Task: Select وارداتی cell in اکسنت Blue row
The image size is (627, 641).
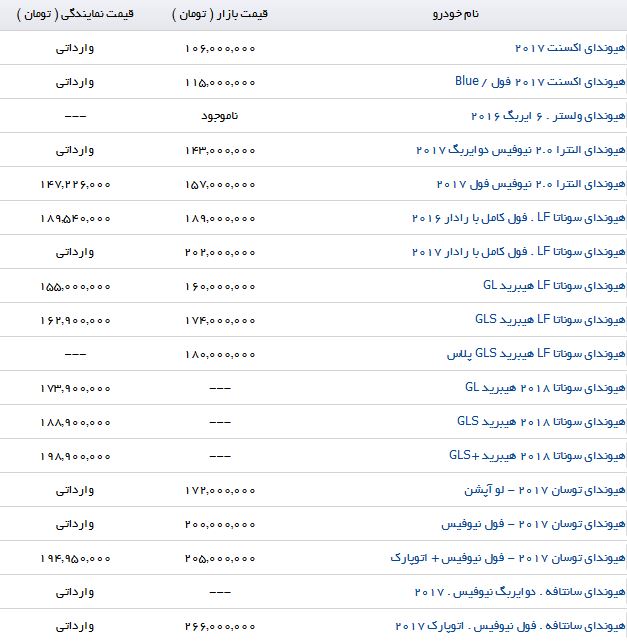Action: pyautogui.click(x=75, y=82)
